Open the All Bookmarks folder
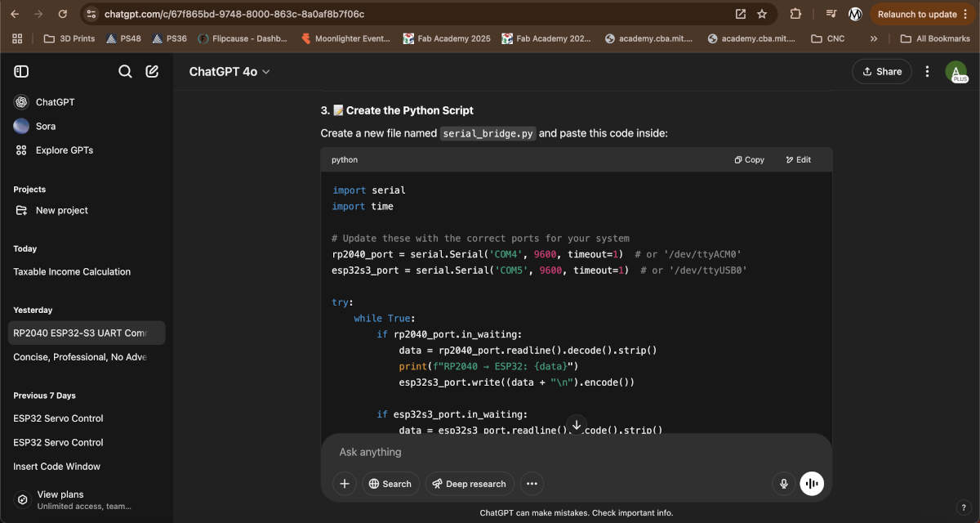The width and height of the screenshot is (980, 523). [935, 38]
